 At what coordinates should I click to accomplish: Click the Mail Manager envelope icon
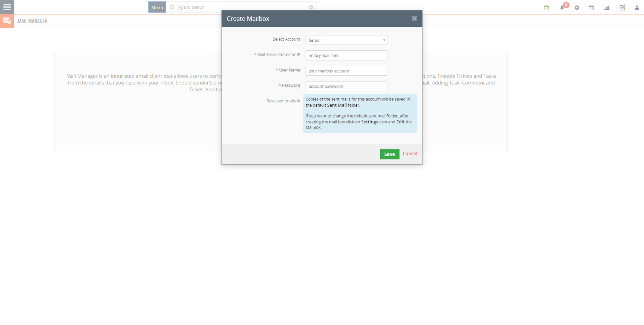click(7, 21)
